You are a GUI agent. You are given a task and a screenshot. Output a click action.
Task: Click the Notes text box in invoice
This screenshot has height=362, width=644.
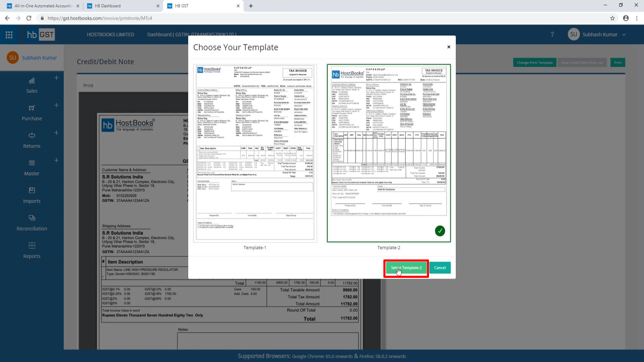(268, 341)
